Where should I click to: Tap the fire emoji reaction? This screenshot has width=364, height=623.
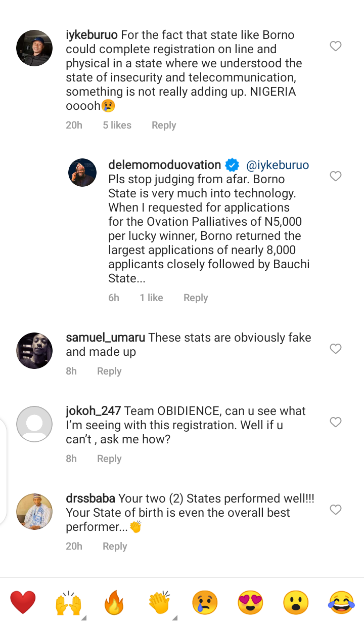pos(113,602)
